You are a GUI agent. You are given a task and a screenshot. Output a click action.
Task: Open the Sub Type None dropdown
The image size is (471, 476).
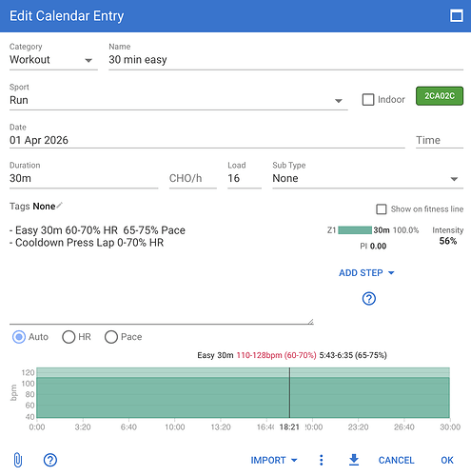coord(368,178)
